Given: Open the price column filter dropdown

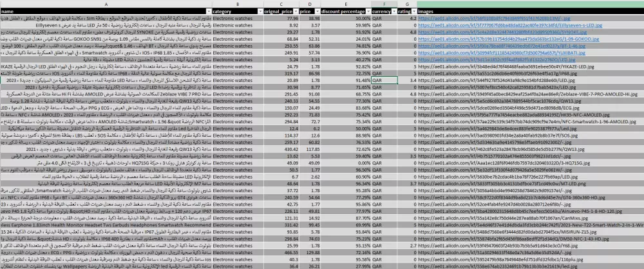Looking at the screenshot, I should pyautogui.click(x=317, y=12).
